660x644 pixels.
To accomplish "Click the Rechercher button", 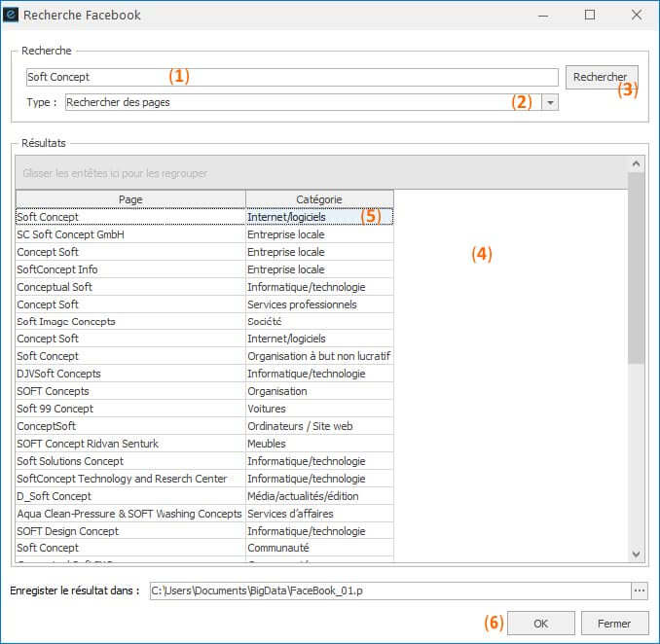I will (602, 77).
